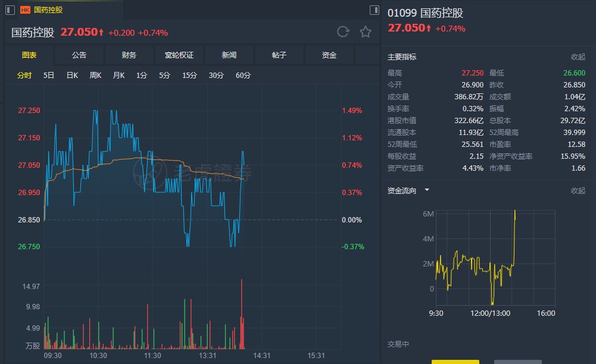Open the 公告 tab
The image size is (596, 364).
click(x=79, y=55)
